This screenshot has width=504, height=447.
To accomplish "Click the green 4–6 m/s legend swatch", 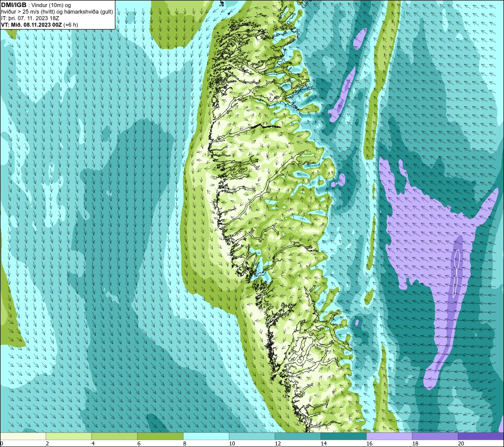I will [x=114, y=436].
